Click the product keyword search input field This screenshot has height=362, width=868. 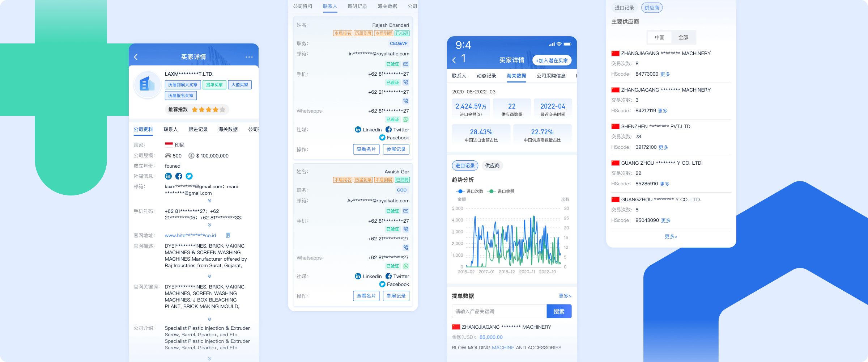point(499,311)
